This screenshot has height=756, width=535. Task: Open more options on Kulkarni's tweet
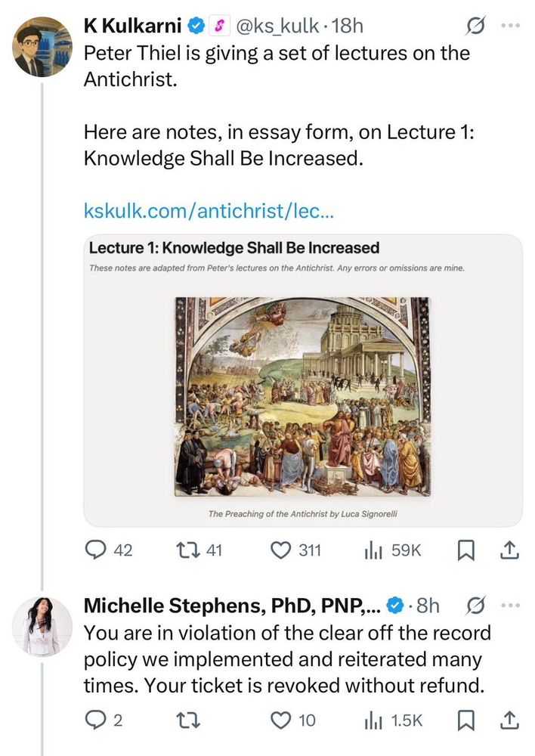511,26
